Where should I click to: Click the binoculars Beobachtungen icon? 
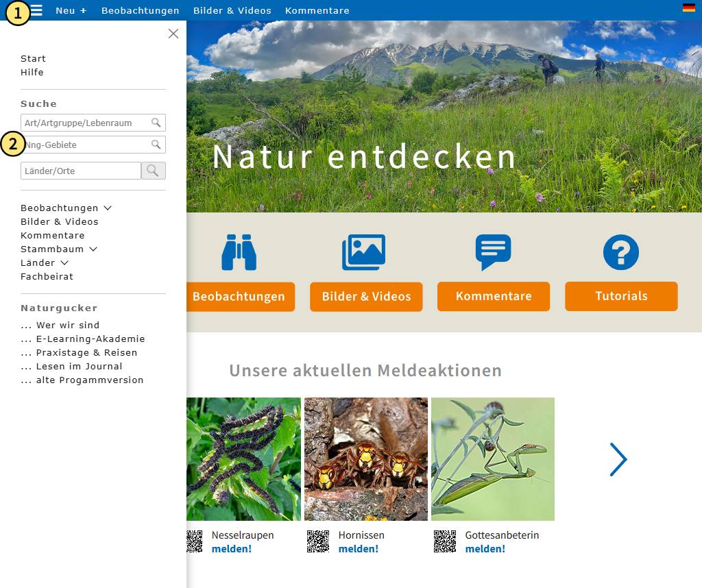tap(239, 252)
